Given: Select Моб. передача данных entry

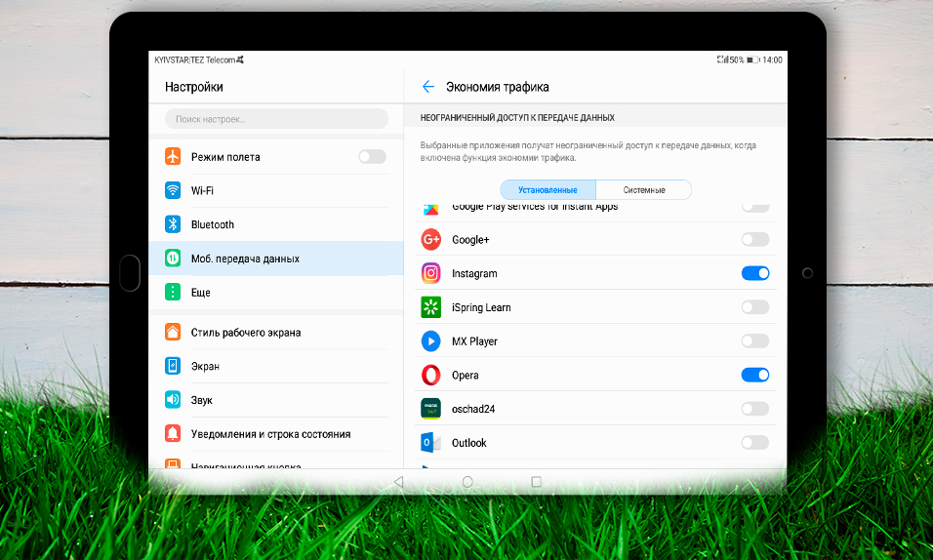Looking at the screenshot, I should pyautogui.click(x=276, y=259).
